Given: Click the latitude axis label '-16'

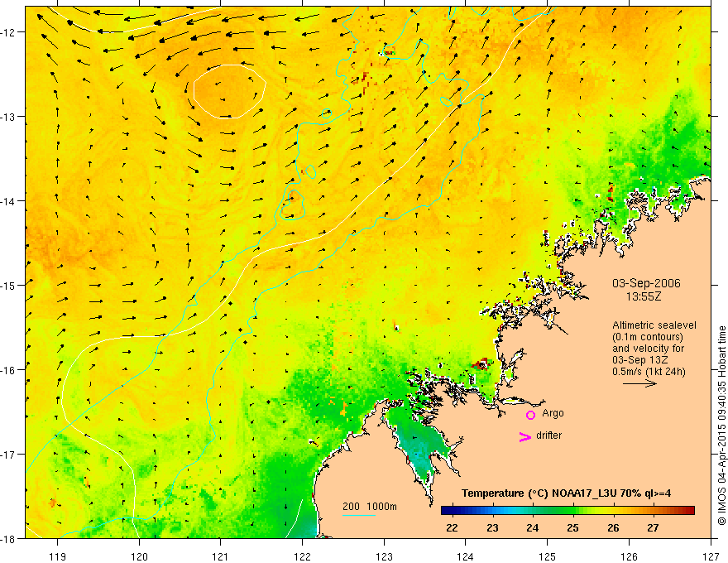Looking at the screenshot, I should point(9,370).
